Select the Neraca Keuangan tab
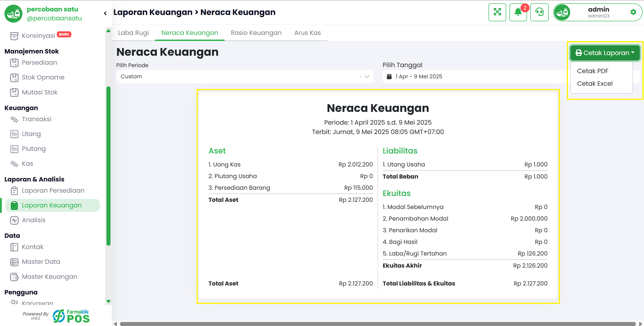The height and width of the screenshot is (326, 644). click(189, 33)
